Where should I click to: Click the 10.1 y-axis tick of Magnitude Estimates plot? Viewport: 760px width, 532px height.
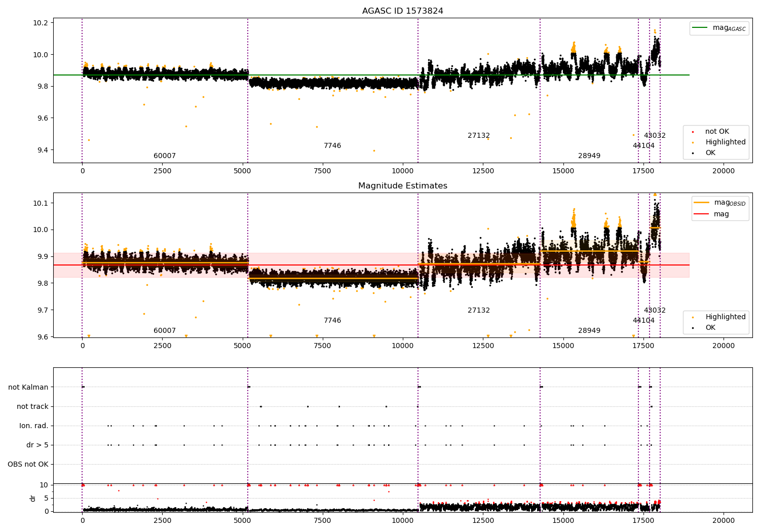point(41,203)
